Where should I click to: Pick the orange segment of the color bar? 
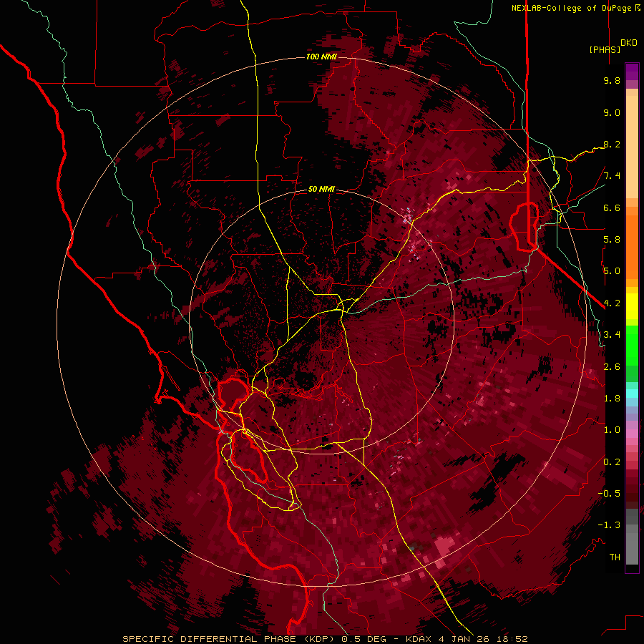[632, 243]
